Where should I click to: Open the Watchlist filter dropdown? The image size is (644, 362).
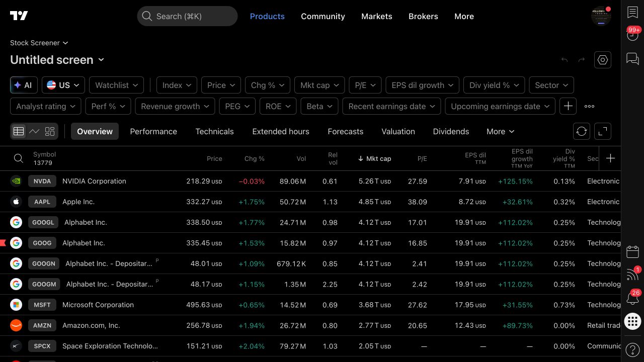coord(117,85)
